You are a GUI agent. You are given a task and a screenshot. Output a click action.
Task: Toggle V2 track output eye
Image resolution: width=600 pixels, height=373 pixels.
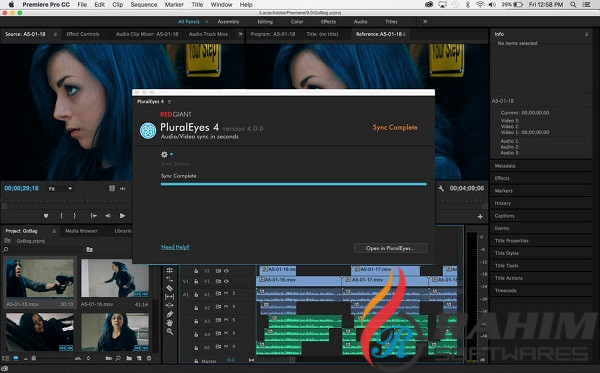[227, 271]
